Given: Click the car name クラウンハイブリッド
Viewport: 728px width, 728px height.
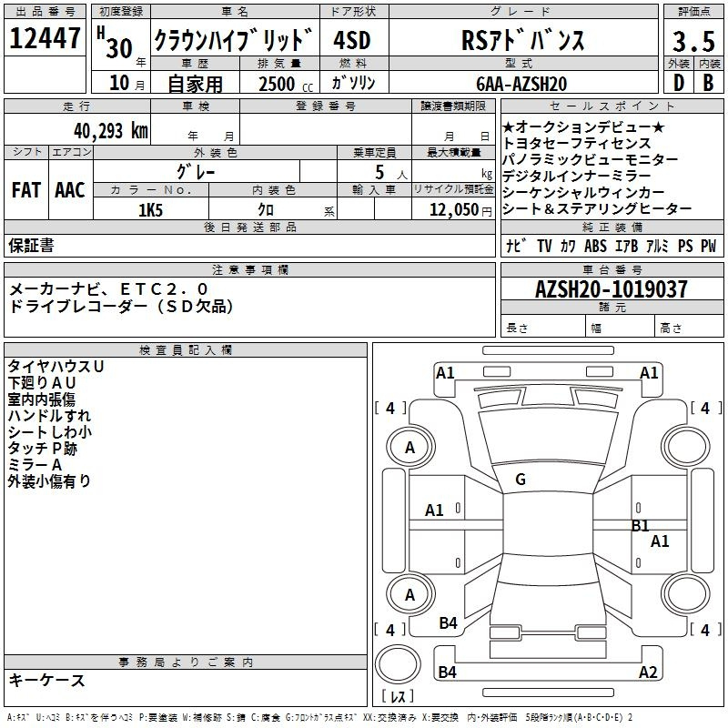Looking at the screenshot, I should tap(233, 40).
